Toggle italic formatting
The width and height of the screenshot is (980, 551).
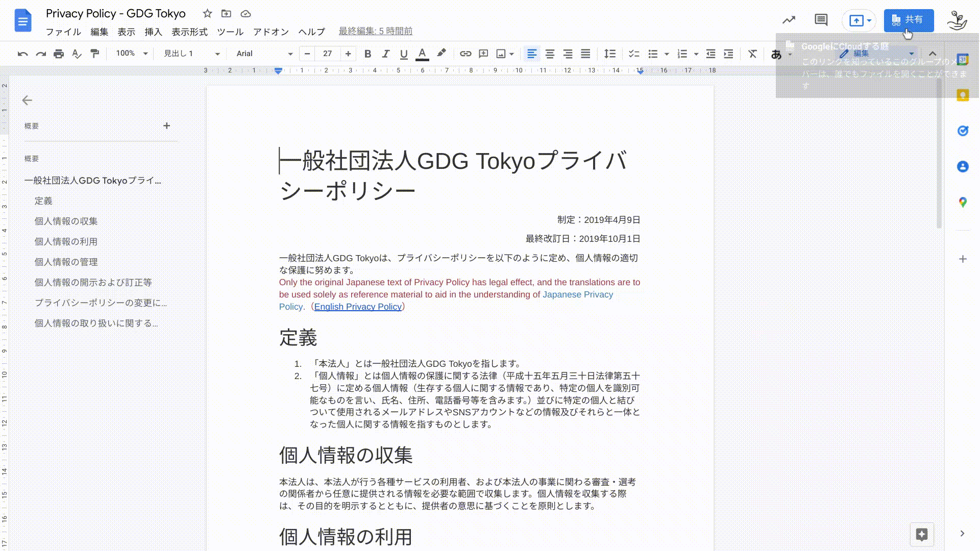pos(386,54)
